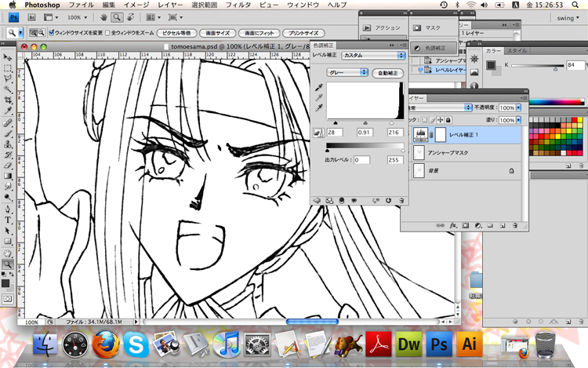The width and height of the screenshot is (588, 368).
Task: Click the midtone gamma slider handle
Action: click(365, 122)
